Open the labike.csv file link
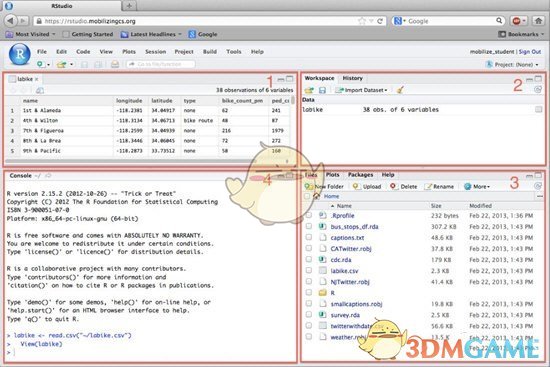The width and height of the screenshot is (550, 367). [x=344, y=271]
